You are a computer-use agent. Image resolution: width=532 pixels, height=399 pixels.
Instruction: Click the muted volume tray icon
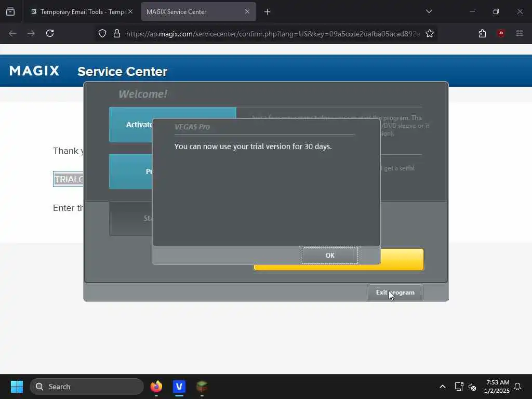[472, 387]
